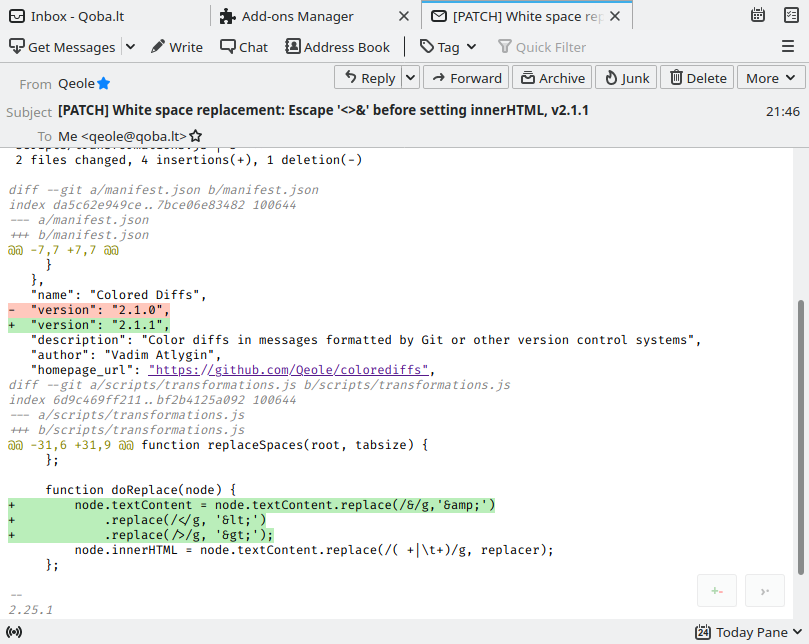Click the message subject line text

coord(323,110)
